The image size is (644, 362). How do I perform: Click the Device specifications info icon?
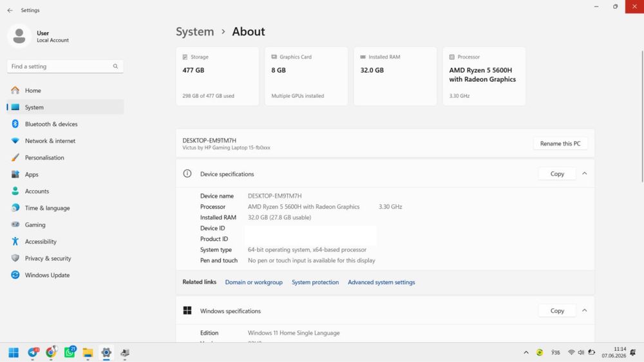187,174
